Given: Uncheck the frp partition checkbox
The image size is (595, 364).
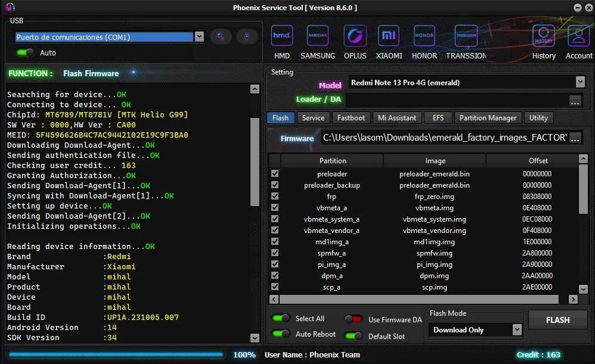Looking at the screenshot, I should (275, 196).
